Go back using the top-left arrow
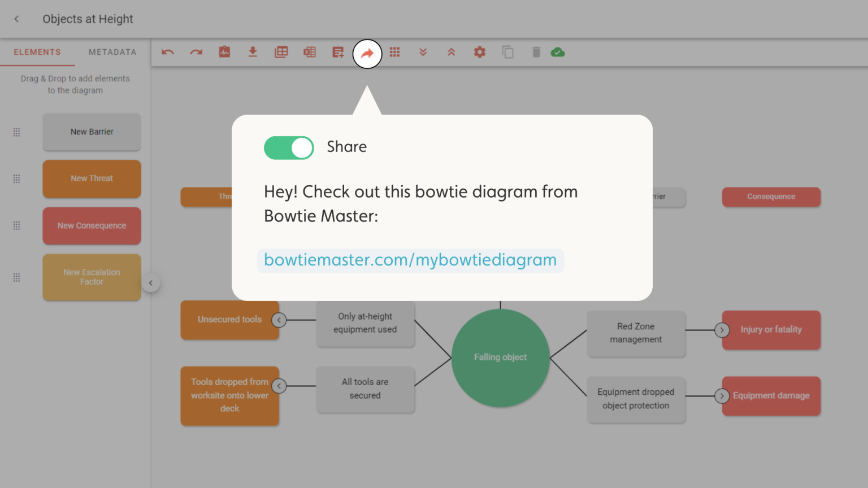The image size is (868, 488). [17, 19]
